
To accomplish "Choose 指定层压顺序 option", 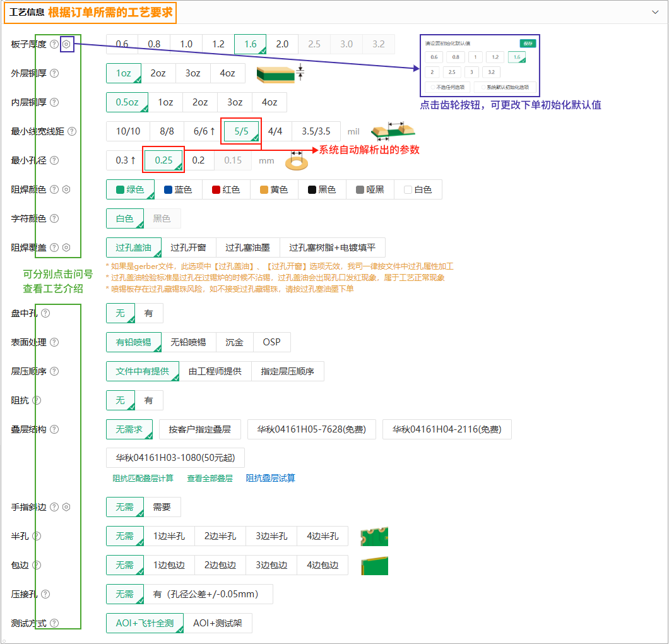I will [x=287, y=371].
